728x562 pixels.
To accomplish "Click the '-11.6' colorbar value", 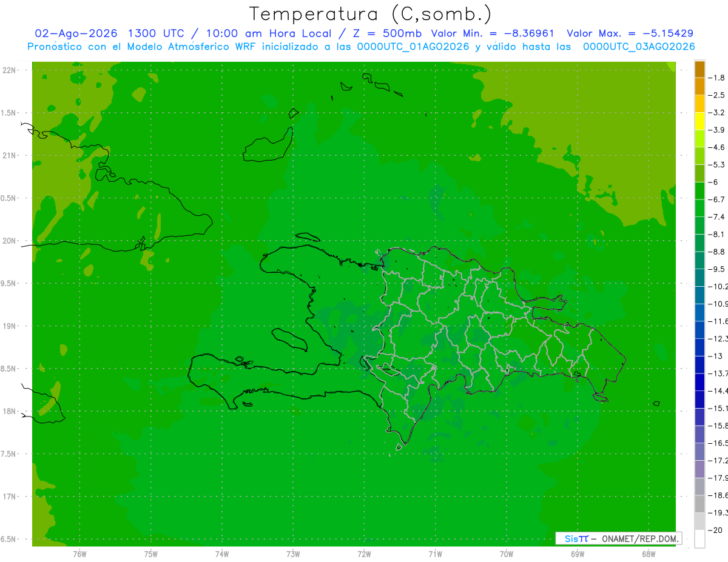I will tap(718, 321).
